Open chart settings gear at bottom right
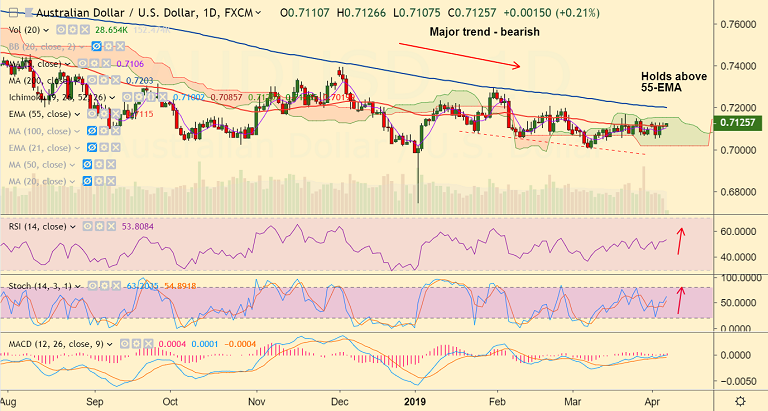The image size is (768, 411). coord(741,401)
